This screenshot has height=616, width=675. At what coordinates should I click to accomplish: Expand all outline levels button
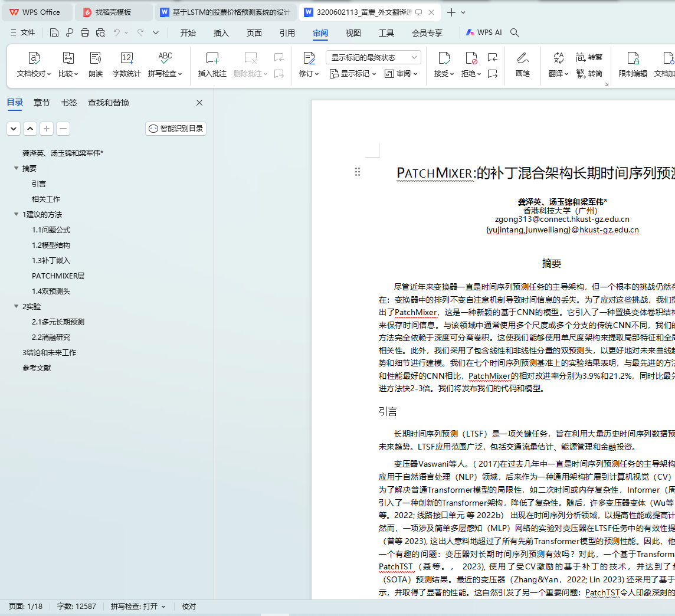tap(14, 128)
